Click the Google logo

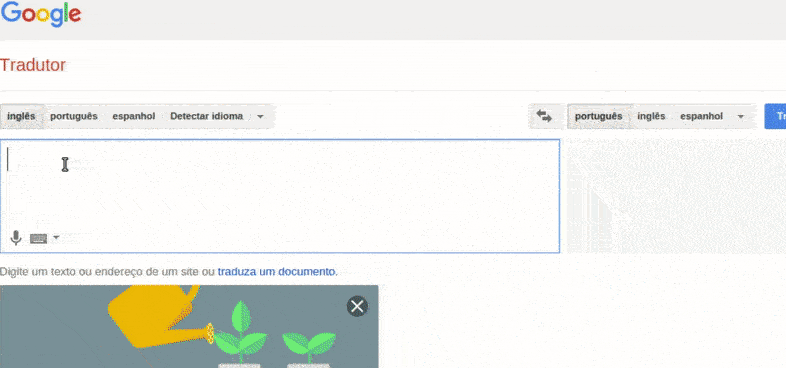(41, 15)
